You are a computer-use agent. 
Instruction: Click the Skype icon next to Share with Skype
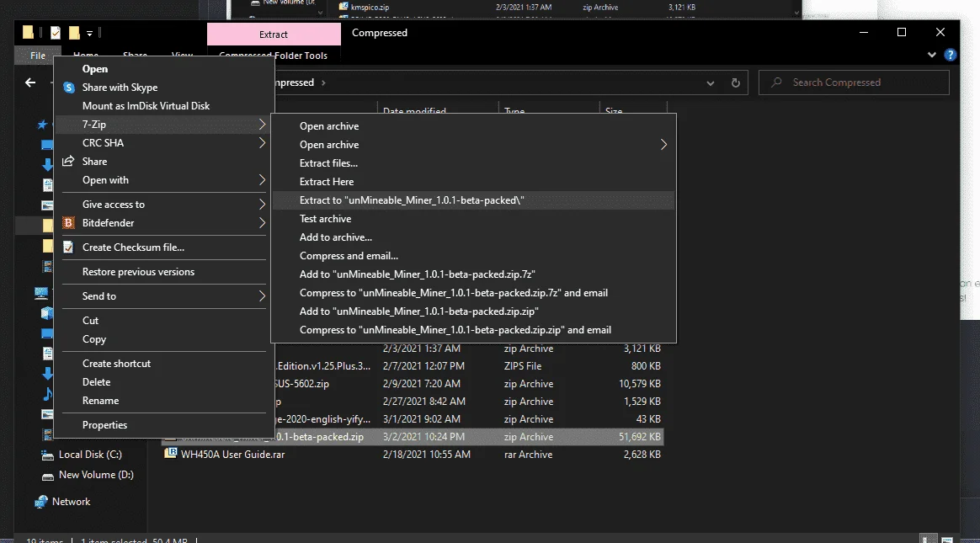69,88
